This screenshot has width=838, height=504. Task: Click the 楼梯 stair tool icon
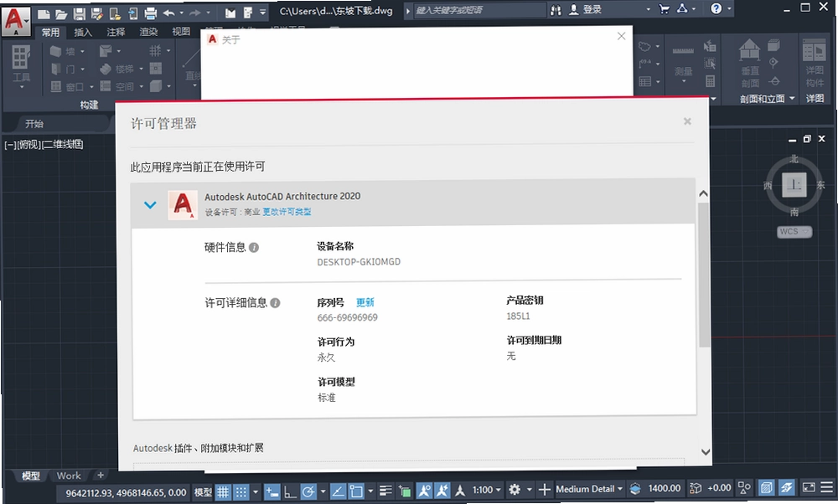106,69
